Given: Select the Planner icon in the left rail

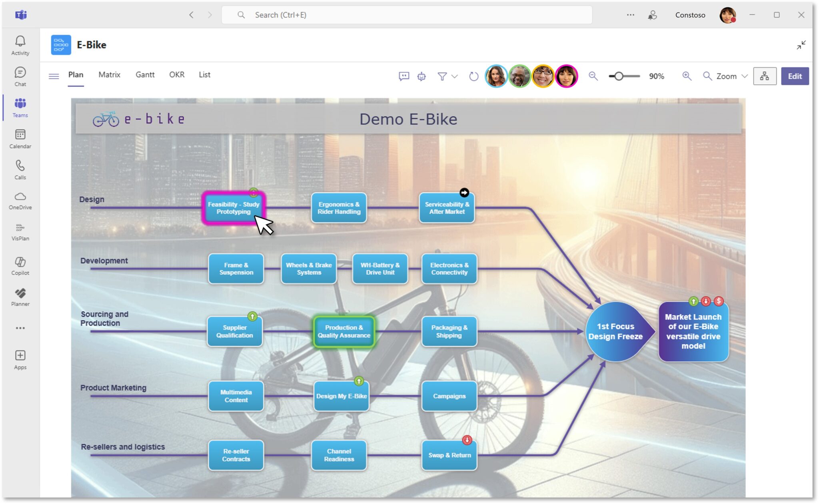Looking at the screenshot, I should coord(20,296).
